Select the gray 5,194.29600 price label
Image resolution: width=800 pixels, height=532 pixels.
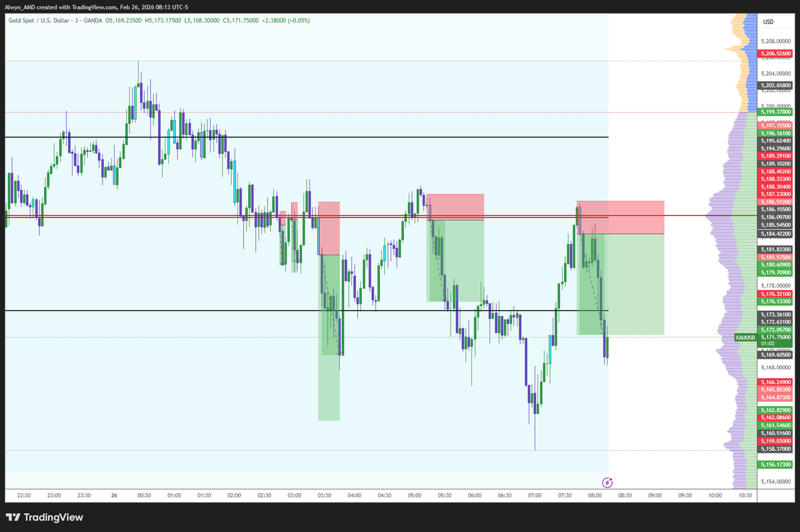click(x=775, y=148)
